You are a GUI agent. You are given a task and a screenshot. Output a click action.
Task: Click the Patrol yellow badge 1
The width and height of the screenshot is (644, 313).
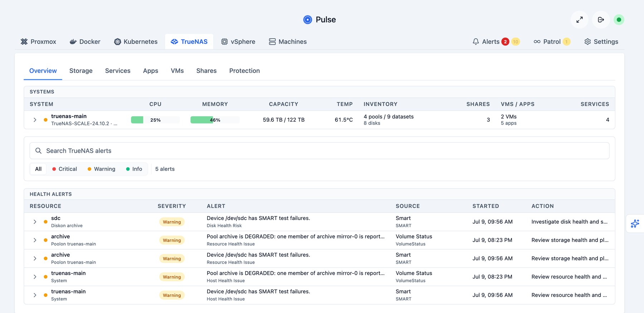coord(566,42)
